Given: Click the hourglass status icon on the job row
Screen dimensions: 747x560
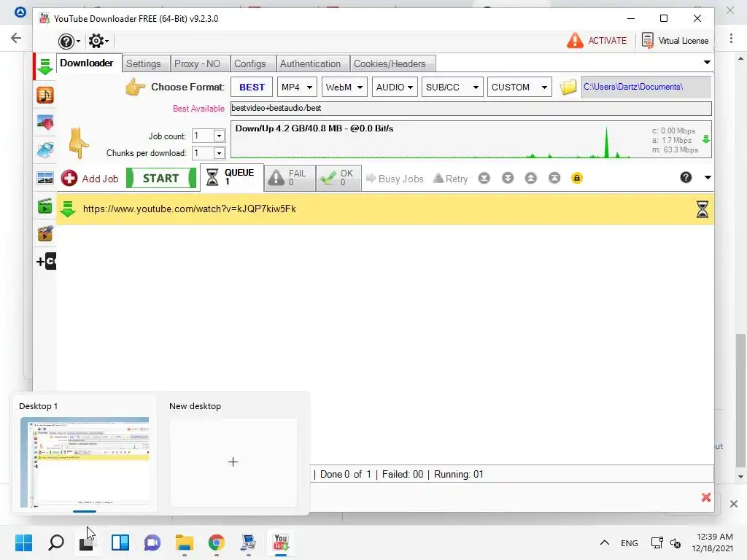Looking at the screenshot, I should pyautogui.click(x=703, y=209).
